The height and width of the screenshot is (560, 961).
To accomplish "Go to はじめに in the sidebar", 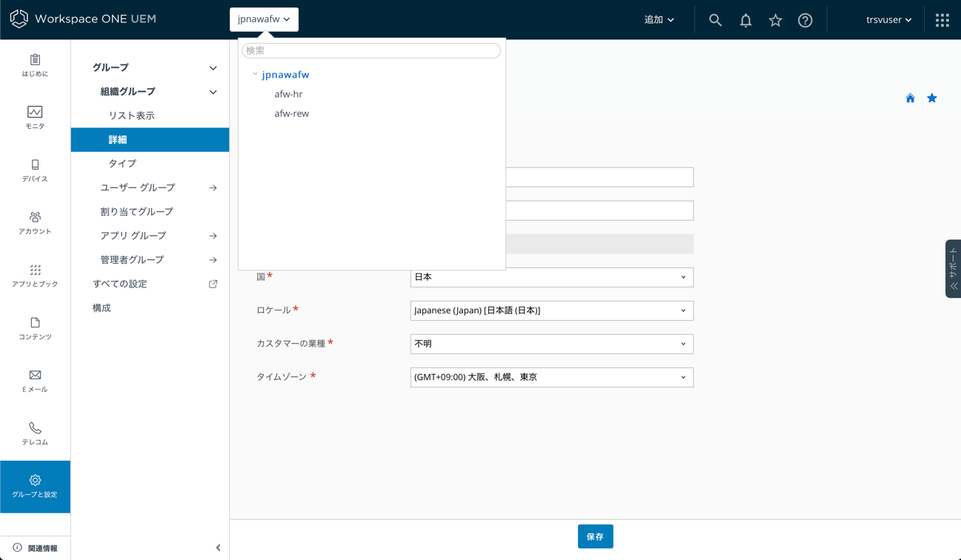I will coord(35,65).
